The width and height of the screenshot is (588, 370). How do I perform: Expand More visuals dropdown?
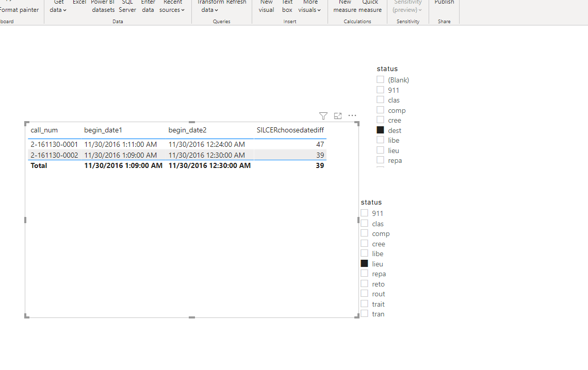coord(310,6)
